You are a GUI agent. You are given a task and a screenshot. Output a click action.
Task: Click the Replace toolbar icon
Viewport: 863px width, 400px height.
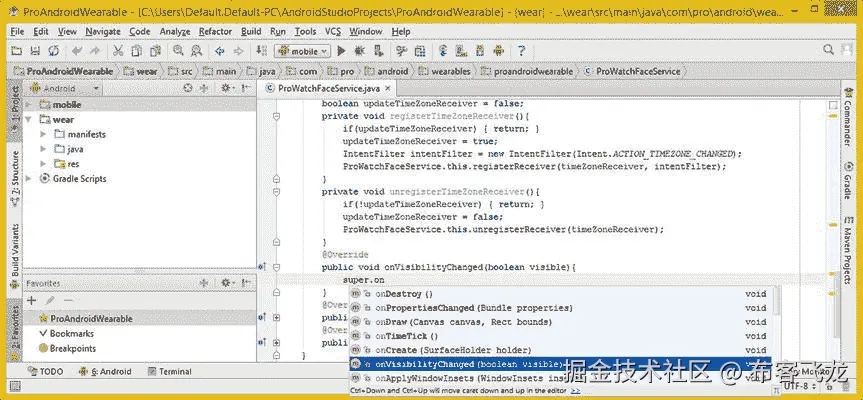[196, 51]
